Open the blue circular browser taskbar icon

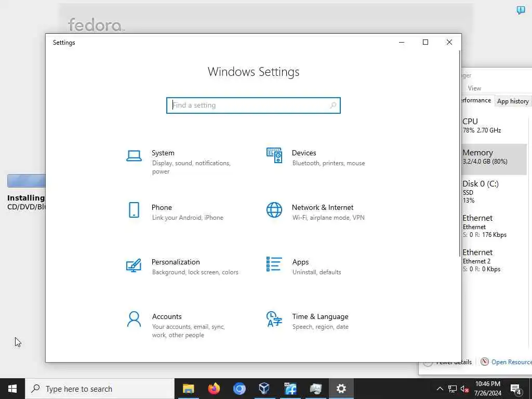[239, 389]
